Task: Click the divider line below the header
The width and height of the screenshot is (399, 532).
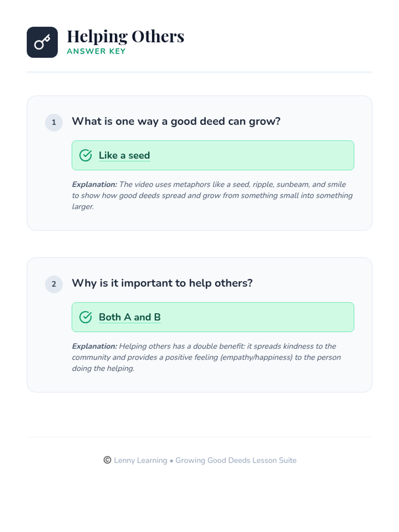Action: [199, 72]
